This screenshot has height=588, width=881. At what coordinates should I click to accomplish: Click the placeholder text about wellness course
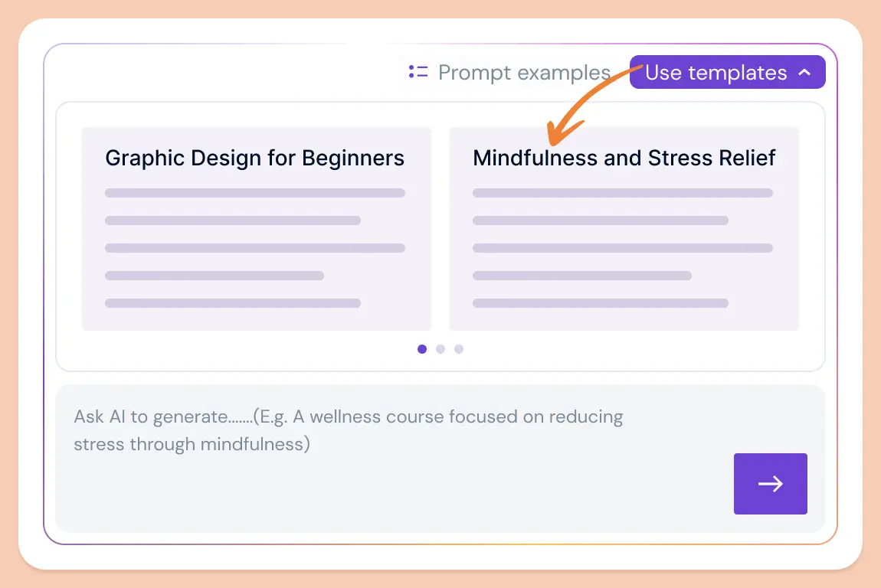coord(349,430)
